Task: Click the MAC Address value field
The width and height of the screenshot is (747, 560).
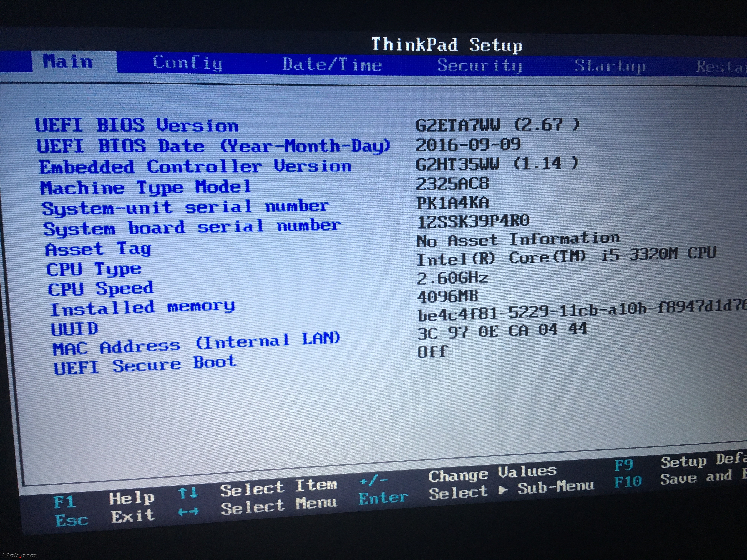Action: pyautogui.click(x=502, y=331)
